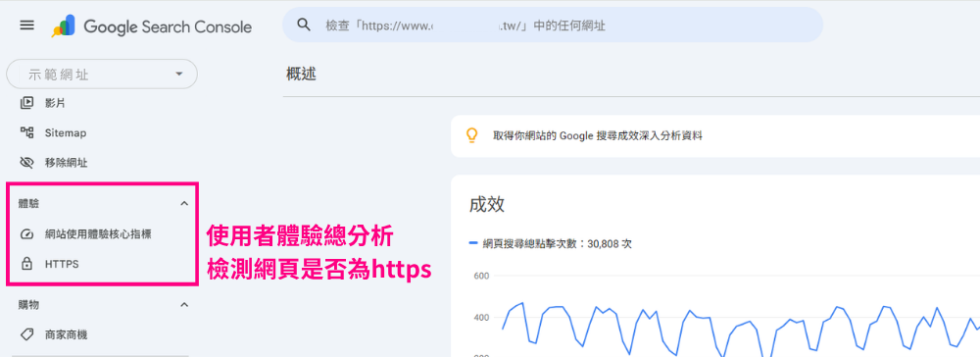Open the 示範網址 property dropdown
The width and height of the screenshot is (980, 357).
click(101, 75)
